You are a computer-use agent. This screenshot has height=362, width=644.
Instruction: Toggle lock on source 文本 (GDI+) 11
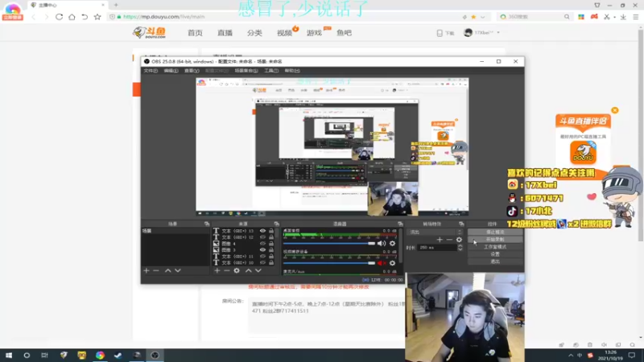(271, 256)
